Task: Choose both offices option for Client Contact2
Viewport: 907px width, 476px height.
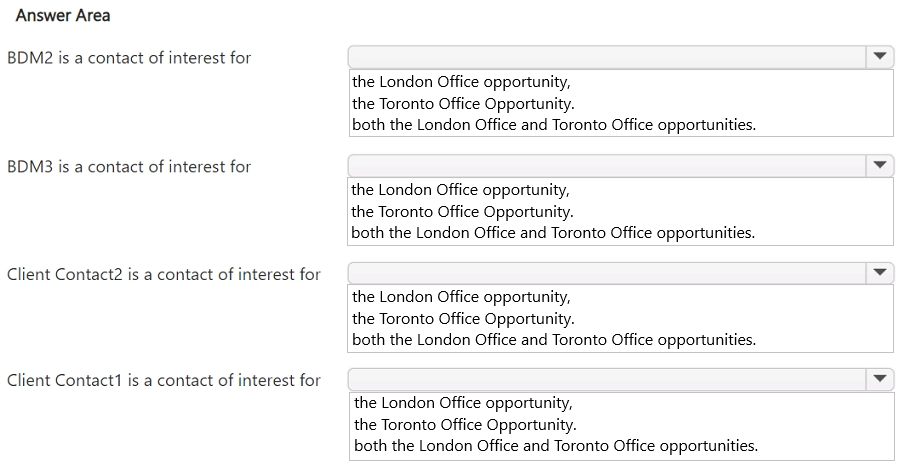Action: 553,340
